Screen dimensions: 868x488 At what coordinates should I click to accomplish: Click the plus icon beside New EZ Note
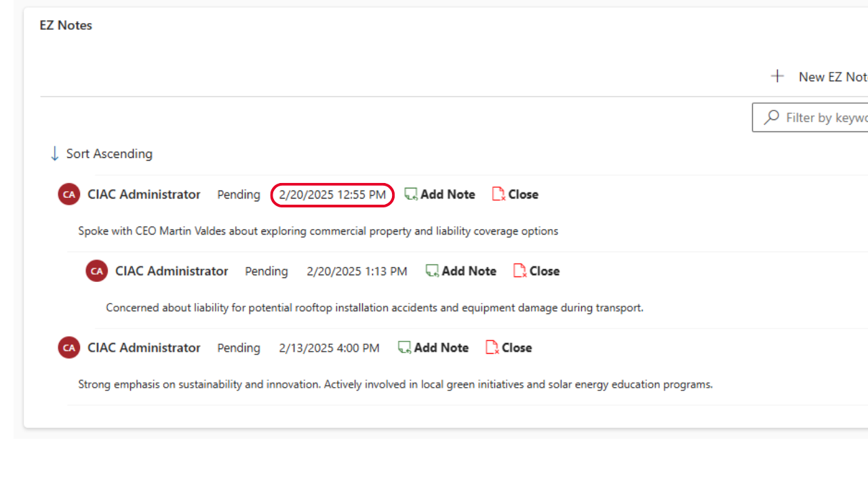coord(777,77)
